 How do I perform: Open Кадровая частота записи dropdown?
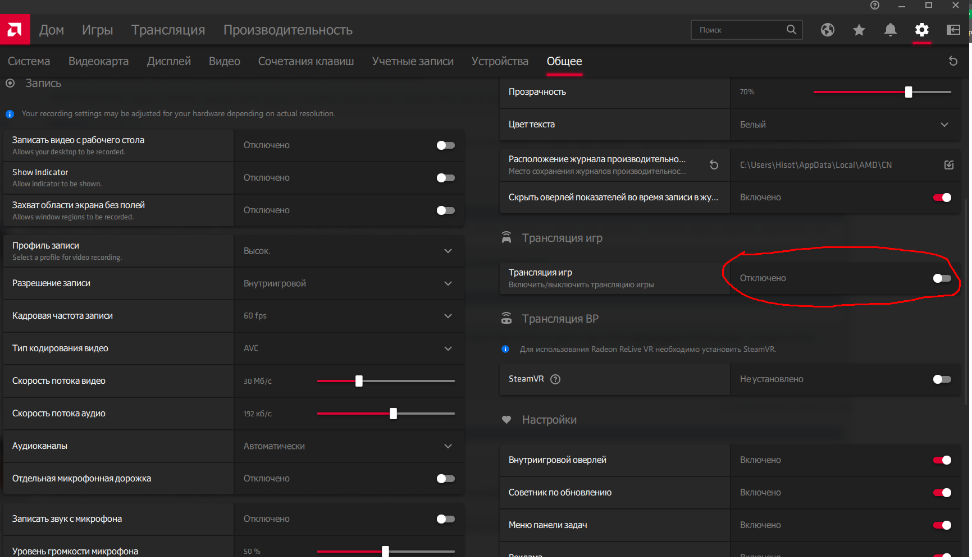tap(448, 316)
